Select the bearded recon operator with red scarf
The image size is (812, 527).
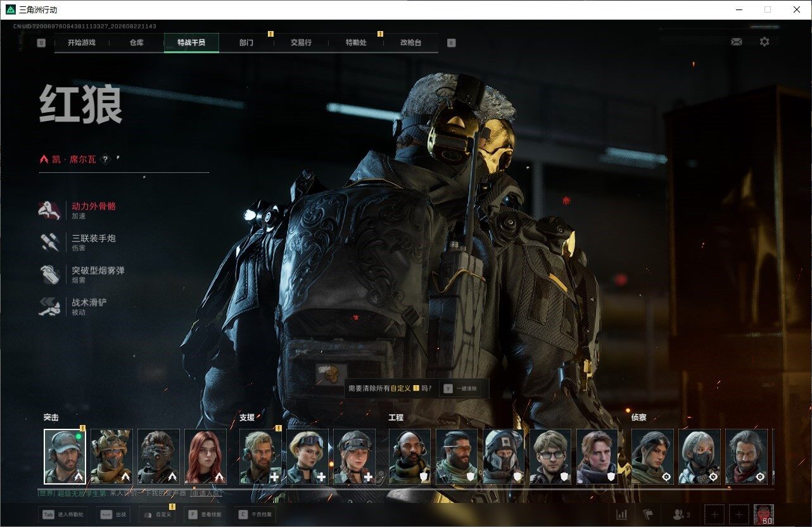coord(746,457)
